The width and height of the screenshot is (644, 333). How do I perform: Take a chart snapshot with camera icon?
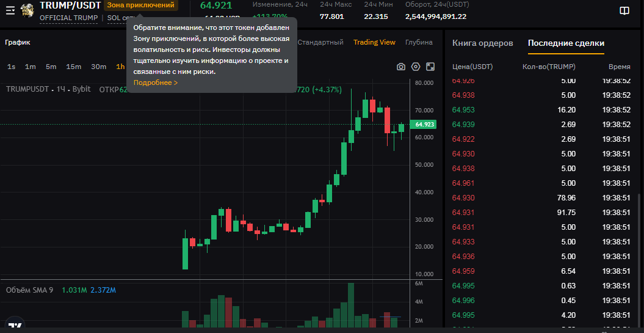tap(401, 67)
